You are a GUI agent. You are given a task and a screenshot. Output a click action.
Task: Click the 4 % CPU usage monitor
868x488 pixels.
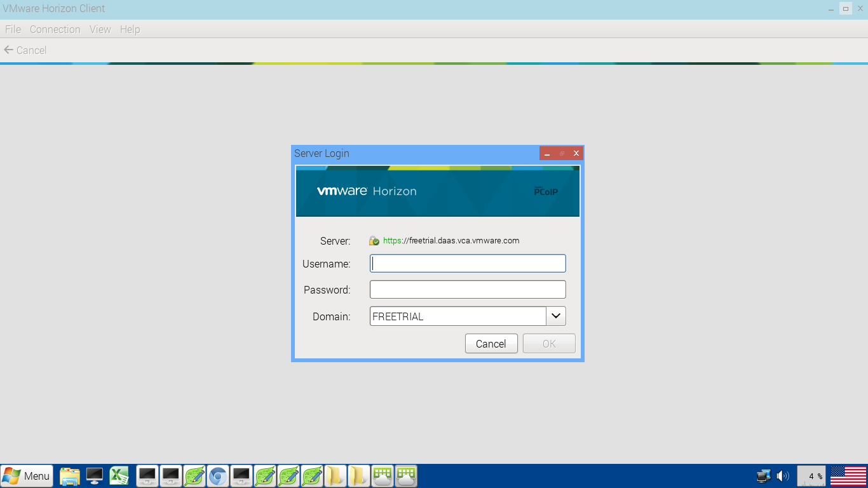[x=811, y=476]
